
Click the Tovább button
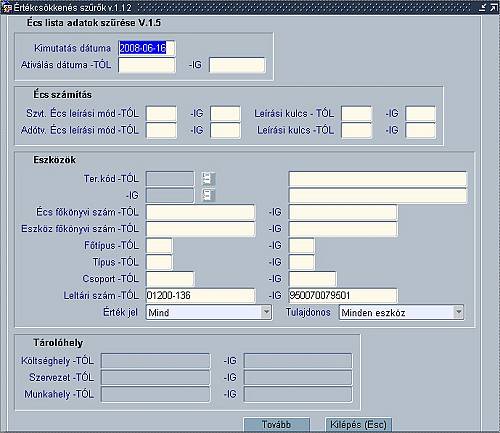tap(276, 425)
